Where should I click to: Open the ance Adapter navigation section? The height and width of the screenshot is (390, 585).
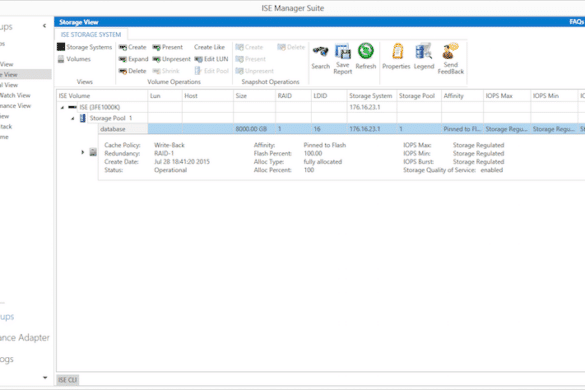pos(25,337)
